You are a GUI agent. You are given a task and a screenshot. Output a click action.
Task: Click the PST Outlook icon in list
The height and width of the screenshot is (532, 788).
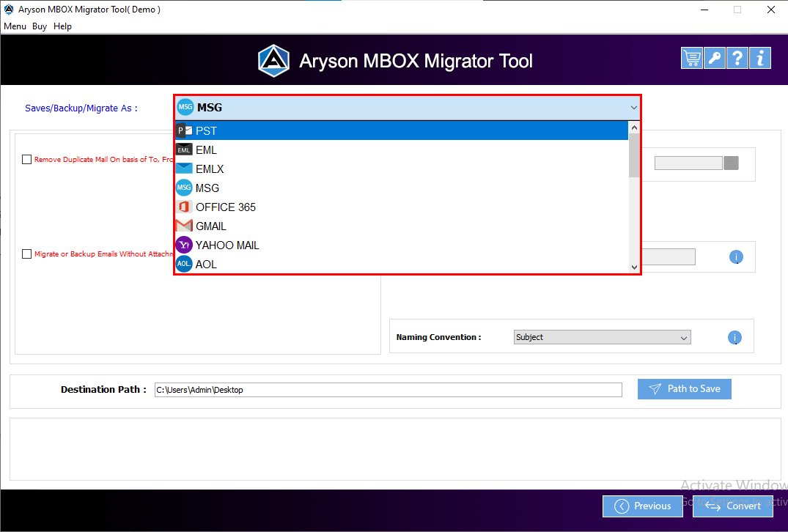184,130
